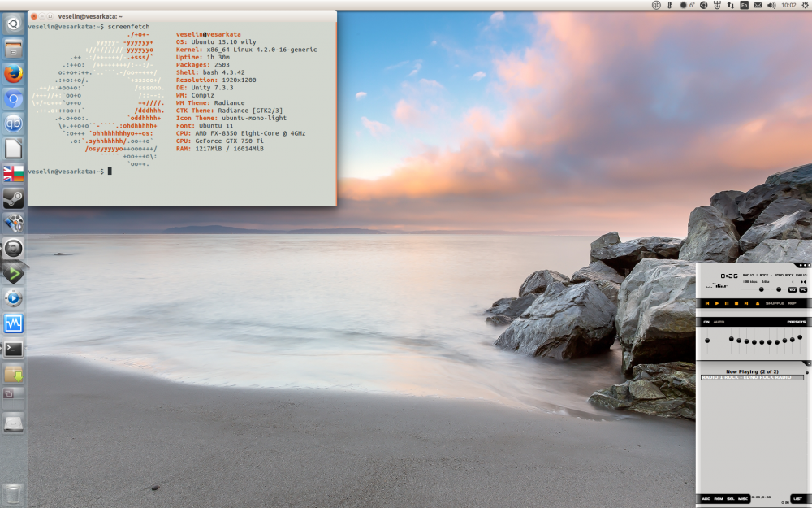Toggle equalizer ON switch
Screen dimensions: 812x508
click(x=706, y=322)
